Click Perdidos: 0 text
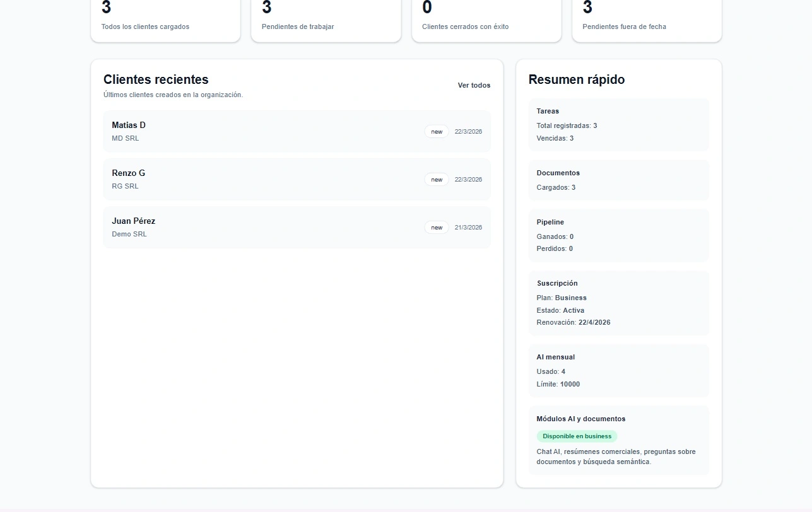Viewport: 812px width, 512px height. pyautogui.click(x=555, y=248)
